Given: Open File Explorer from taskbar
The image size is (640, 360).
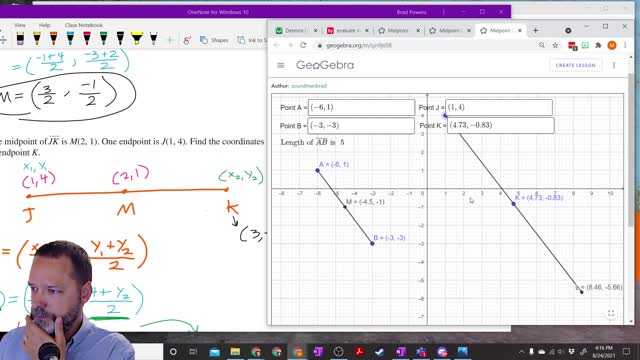Looking at the screenshot, I should point(235,351).
